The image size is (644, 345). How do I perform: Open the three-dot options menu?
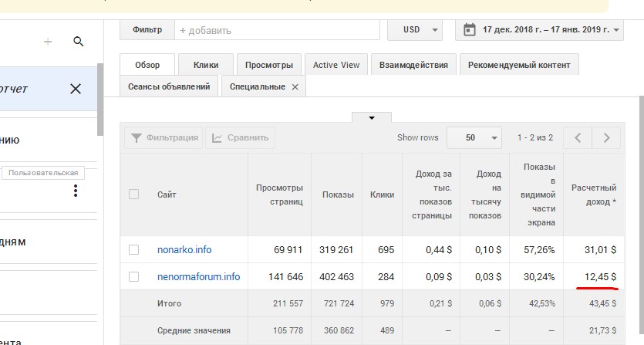[x=76, y=191]
